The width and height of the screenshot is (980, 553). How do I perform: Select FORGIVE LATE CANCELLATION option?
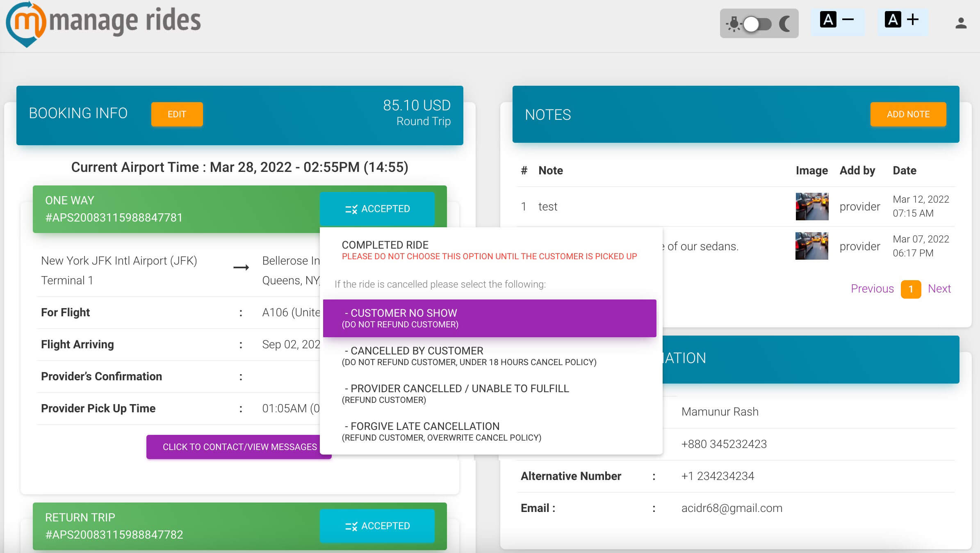pyautogui.click(x=490, y=432)
